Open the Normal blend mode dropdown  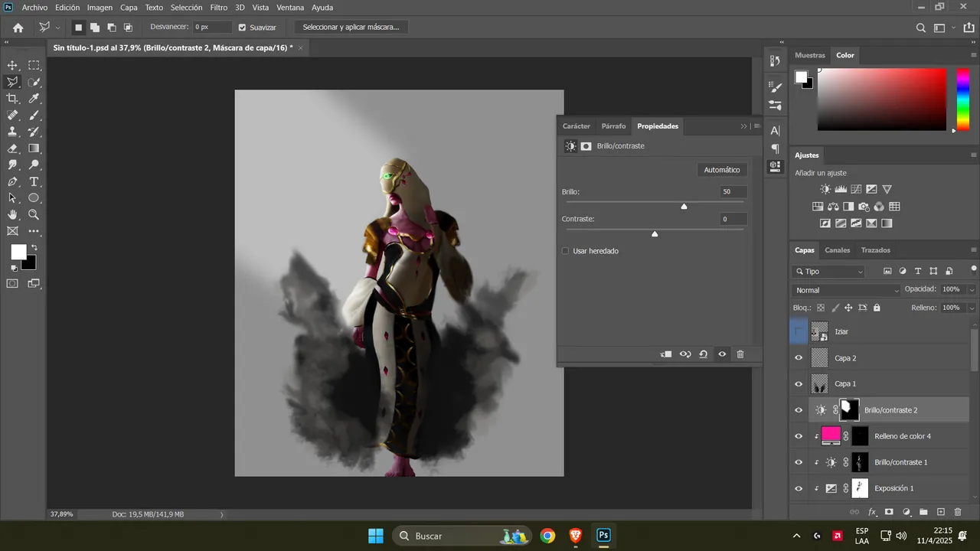(x=847, y=290)
